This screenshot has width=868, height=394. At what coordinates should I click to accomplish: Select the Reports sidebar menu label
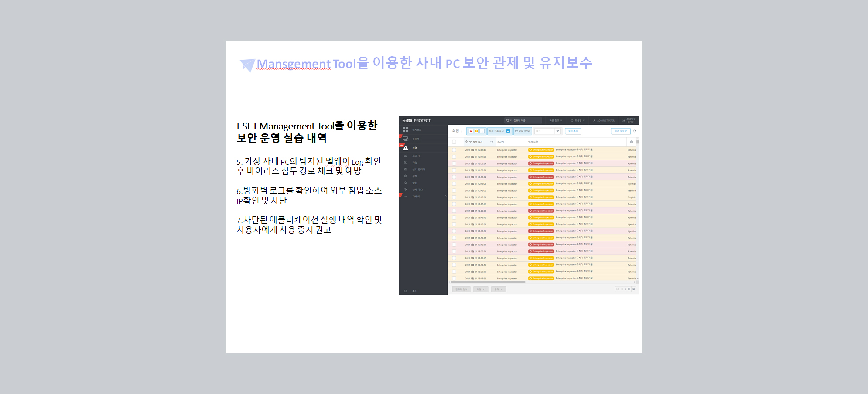416,156
